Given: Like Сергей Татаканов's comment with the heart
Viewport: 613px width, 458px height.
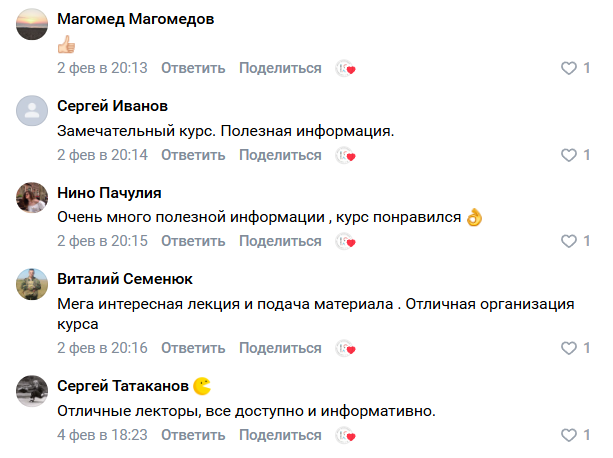Looking at the screenshot, I should (x=570, y=435).
